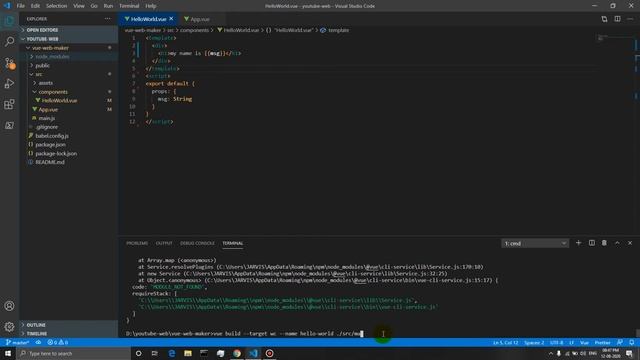Open the Explorer view in activity bar
The image size is (640, 360).
click(9, 20)
